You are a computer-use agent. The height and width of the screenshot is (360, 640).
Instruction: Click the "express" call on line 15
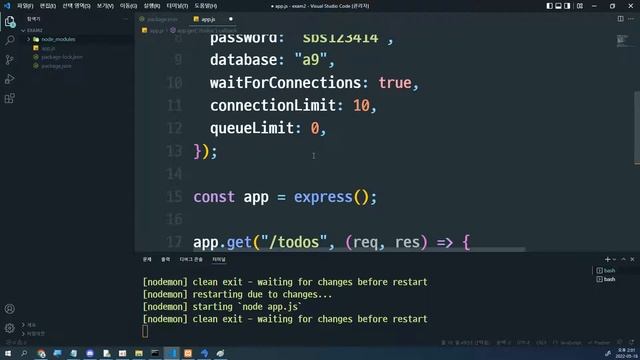[x=323, y=197]
